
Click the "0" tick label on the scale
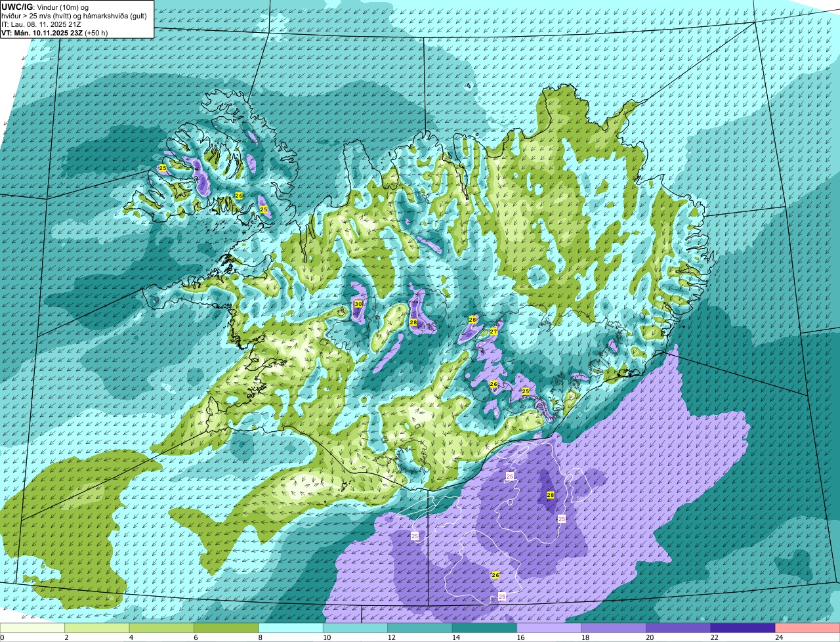[2, 637]
